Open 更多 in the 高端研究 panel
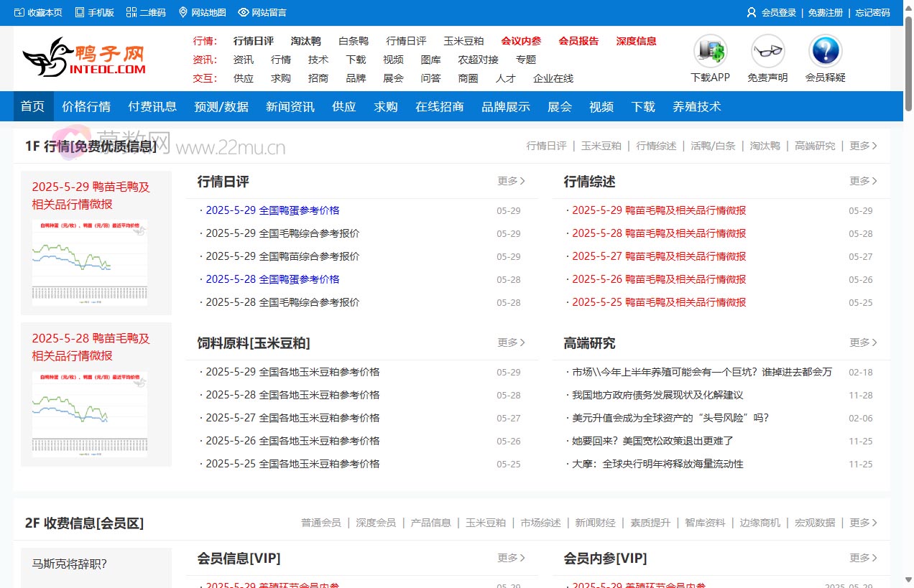914x588 pixels. pos(862,342)
